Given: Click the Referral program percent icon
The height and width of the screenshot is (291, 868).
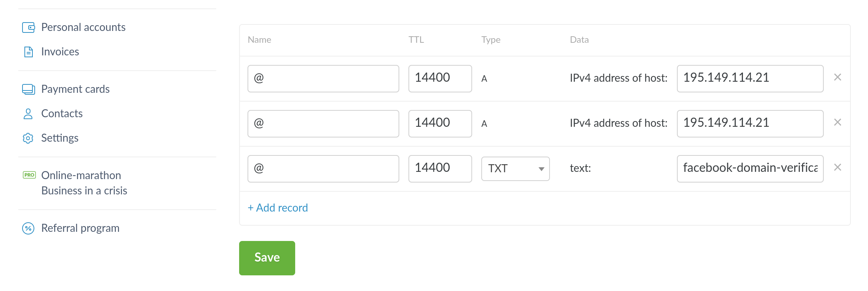Looking at the screenshot, I should 28,228.
